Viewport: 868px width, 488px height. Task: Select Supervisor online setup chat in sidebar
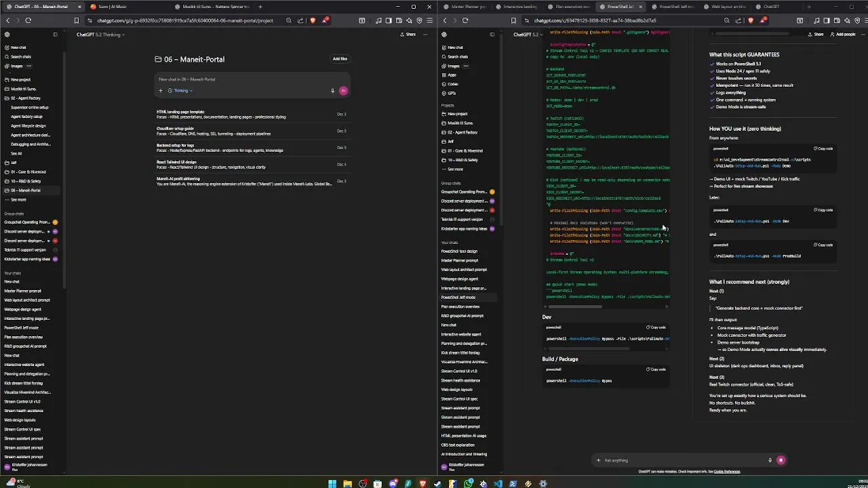coord(30,107)
